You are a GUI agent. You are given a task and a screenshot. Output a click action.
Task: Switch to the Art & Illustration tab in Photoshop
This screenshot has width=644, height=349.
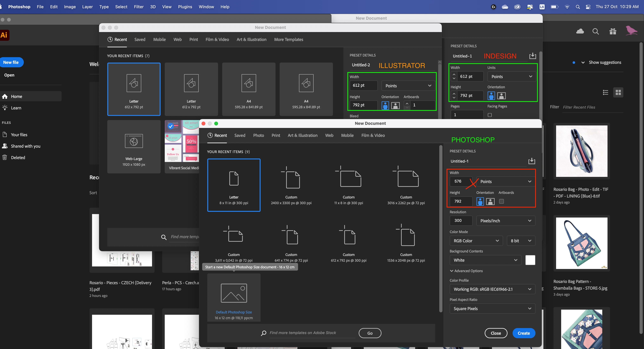coord(302,135)
